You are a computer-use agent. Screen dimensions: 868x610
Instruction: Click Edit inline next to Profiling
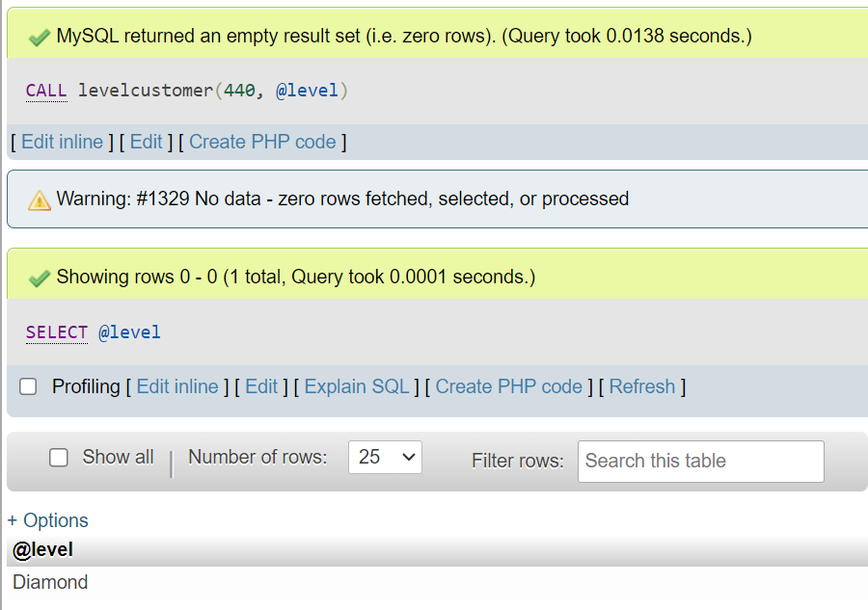(177, 386)
